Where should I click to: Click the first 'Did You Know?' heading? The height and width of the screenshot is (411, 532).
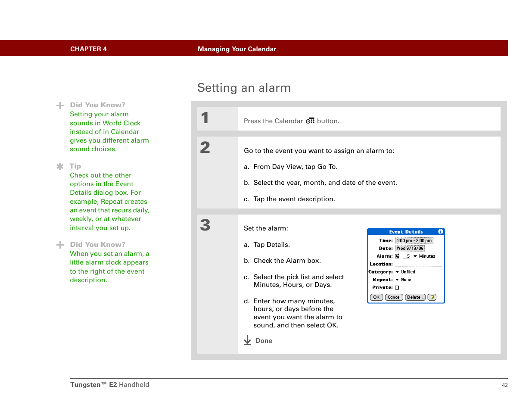click(x=98, y=105)
